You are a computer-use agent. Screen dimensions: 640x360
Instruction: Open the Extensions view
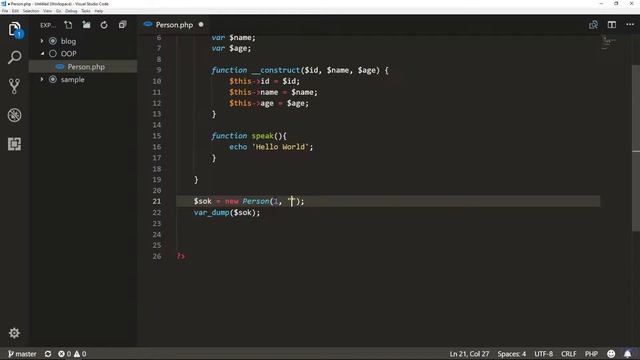tap(14, 144)
